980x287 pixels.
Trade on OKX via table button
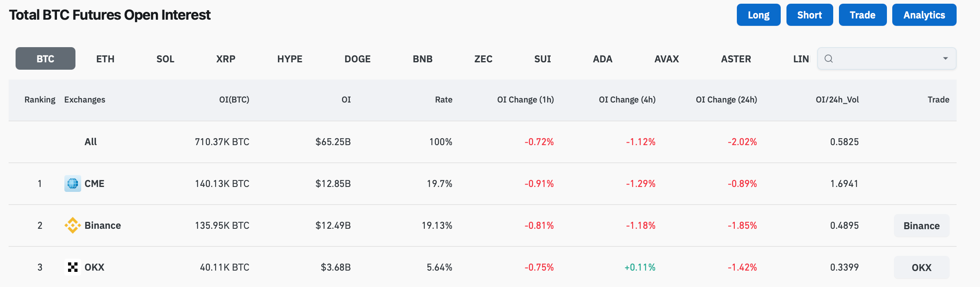921,267
